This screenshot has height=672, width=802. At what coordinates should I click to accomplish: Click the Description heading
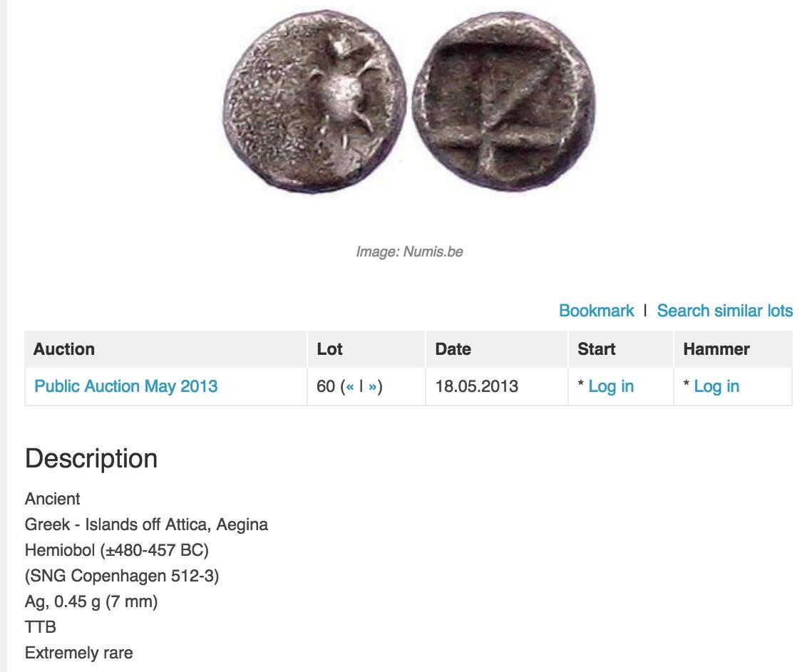click(x=91, y=458)
